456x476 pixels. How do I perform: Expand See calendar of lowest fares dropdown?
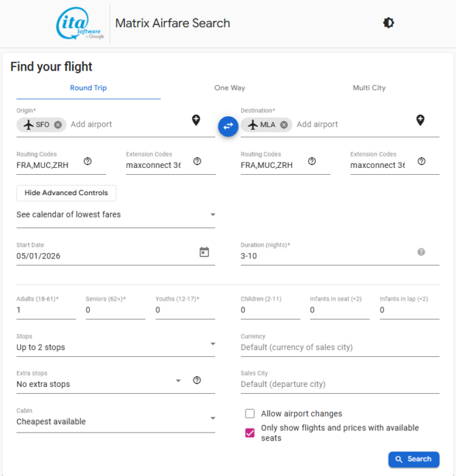[116, 215]
